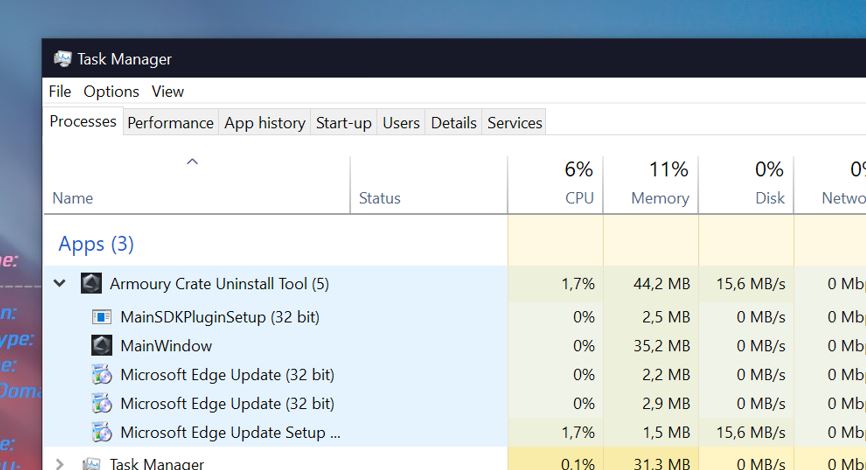Click the MainSDKPluginSetup process icon

102,317
